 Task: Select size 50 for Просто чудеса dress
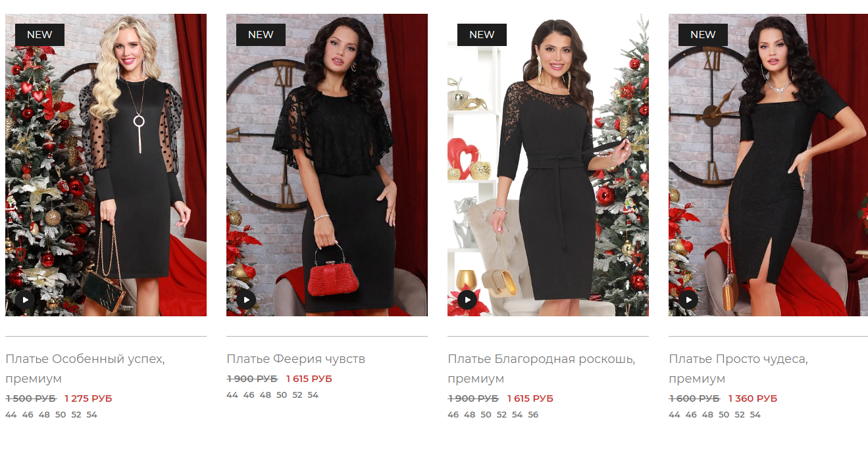tap(724, 415)
